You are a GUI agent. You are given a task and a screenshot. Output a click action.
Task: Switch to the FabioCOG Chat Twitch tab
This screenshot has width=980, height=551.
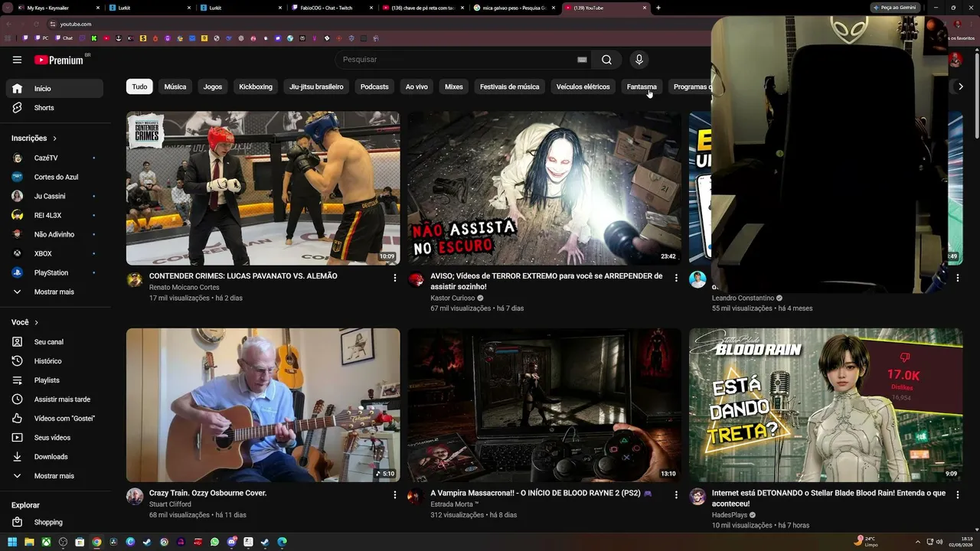334,8
